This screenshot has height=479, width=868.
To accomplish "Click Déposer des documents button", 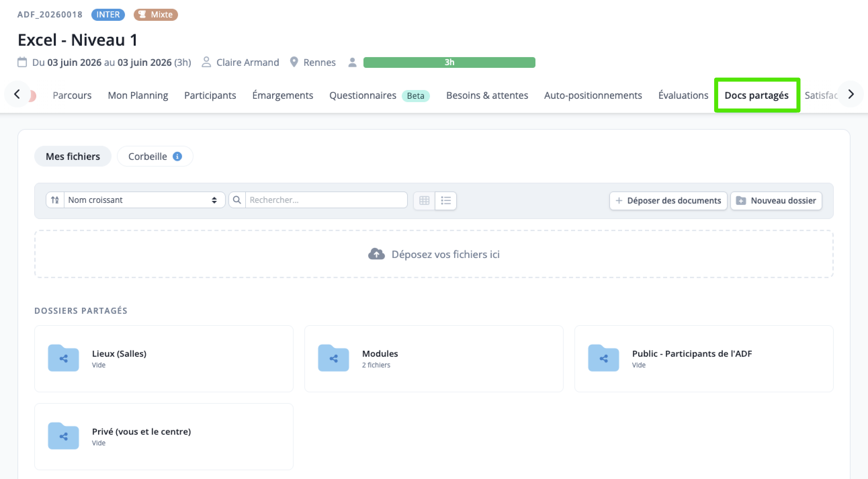I will (x=668, y=201).
